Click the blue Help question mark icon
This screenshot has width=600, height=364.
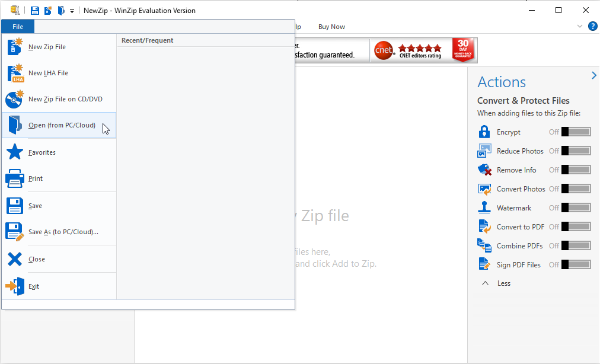(592, 27)
